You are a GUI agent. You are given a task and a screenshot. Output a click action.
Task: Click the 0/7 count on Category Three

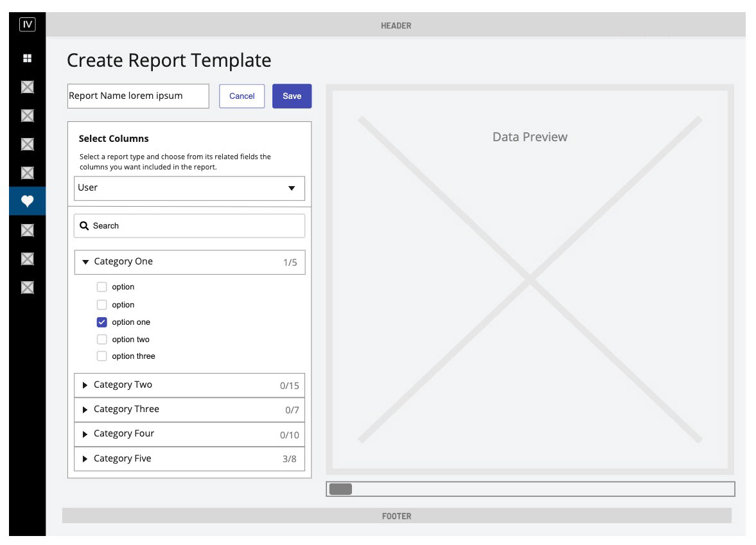pos(292,411)
